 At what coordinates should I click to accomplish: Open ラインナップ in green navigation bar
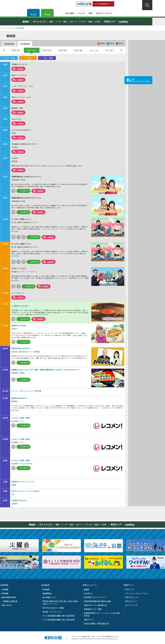click(x=39, y=22)
